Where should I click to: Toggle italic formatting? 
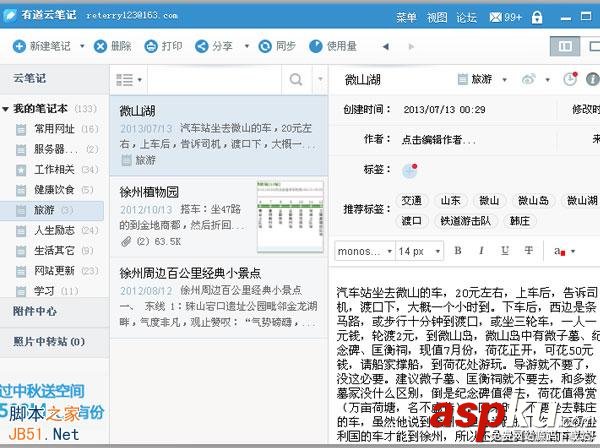481,251
